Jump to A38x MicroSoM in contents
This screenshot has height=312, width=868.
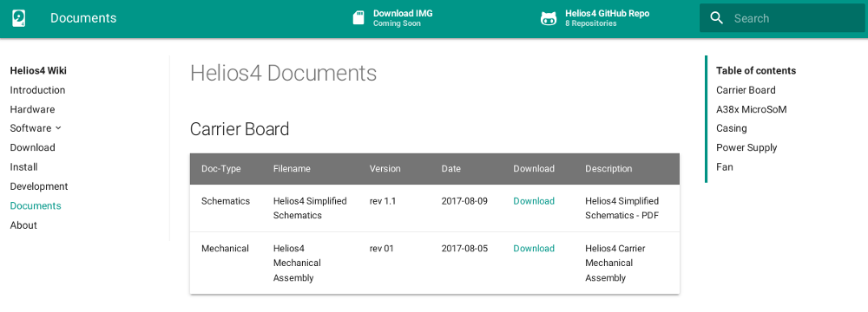751,109
